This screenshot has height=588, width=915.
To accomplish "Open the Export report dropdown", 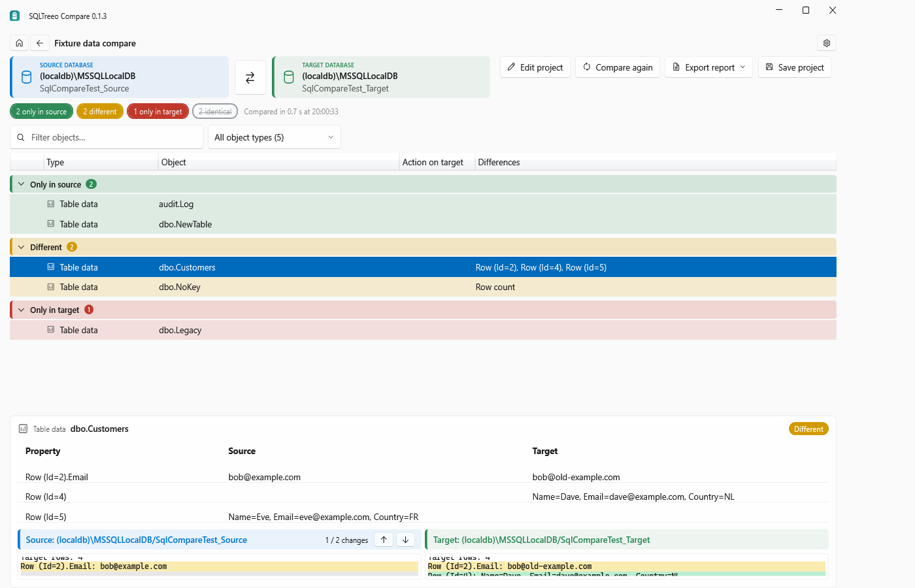I will pyautogui.click(x=709, y=67).
